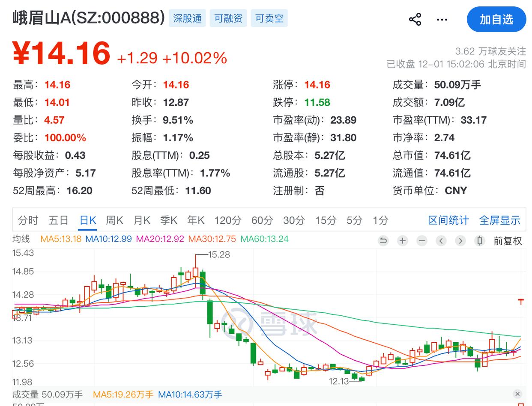Click the chart reset (undo arrow) icon

click(x=383, y=241)
